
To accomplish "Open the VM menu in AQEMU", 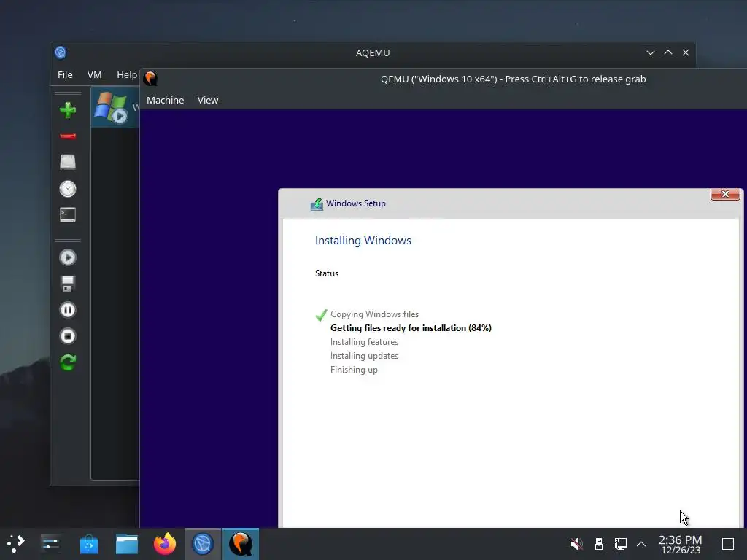I will point(94,75).
